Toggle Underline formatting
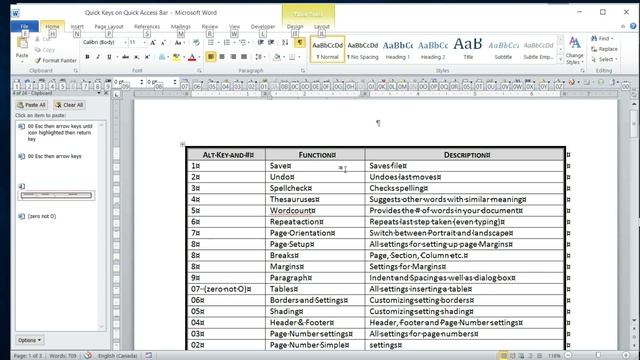The image size is (640, 360). click(x=109, y=57)
